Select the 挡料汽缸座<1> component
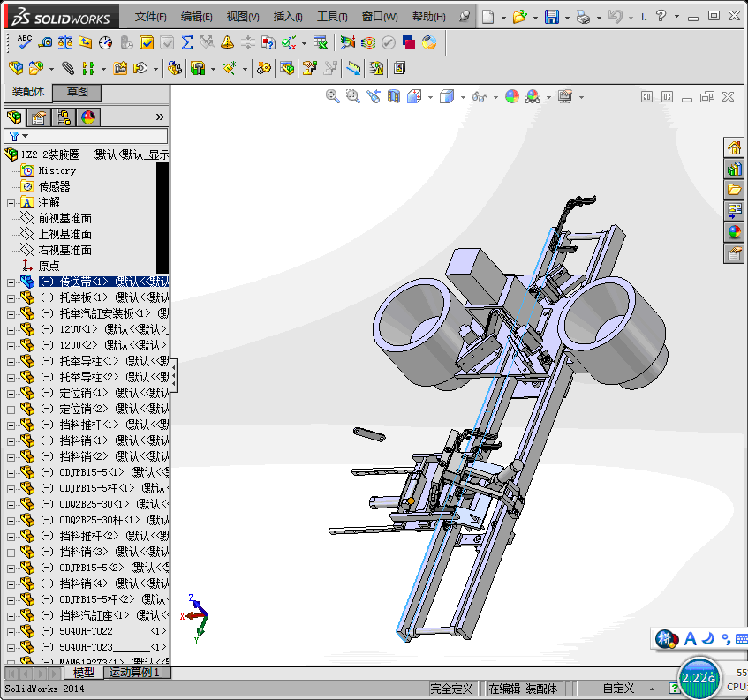748x700 pixels. 104,616
